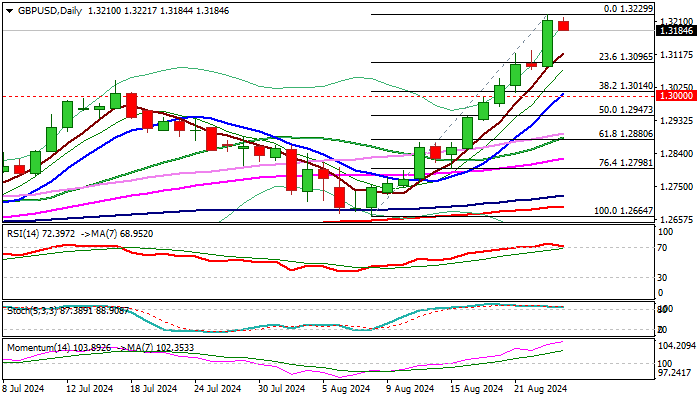This screenshot has height=400, width=700.
Task: Click the 1.32100 price axis label
Action: (677, 21)
